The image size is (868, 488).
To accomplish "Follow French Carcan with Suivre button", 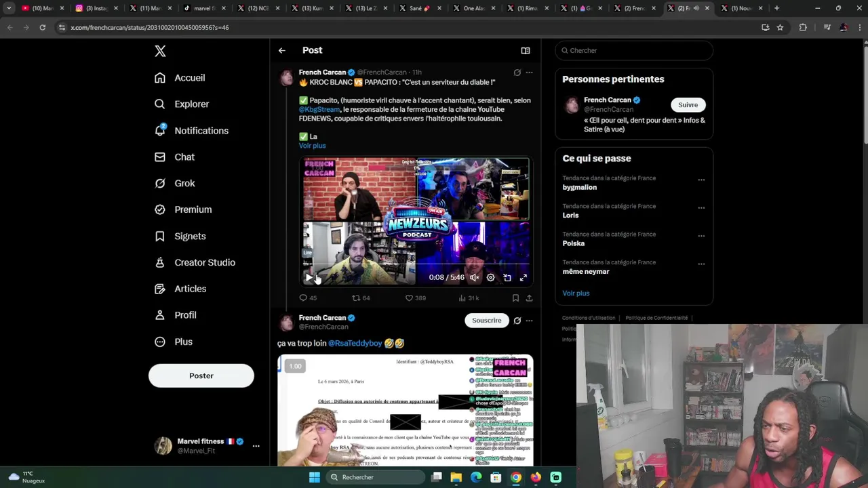I will [688, 105].
